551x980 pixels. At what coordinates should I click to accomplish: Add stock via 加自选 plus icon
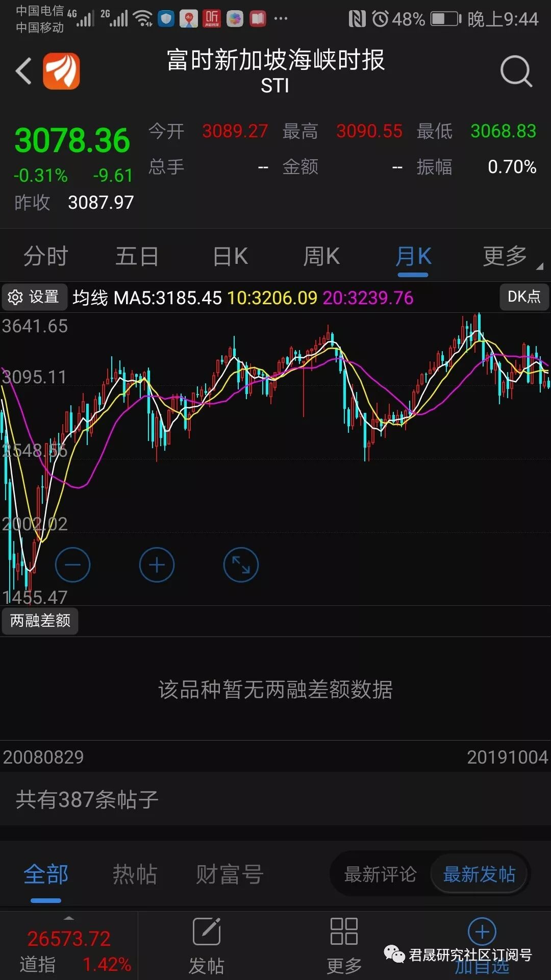482,932
